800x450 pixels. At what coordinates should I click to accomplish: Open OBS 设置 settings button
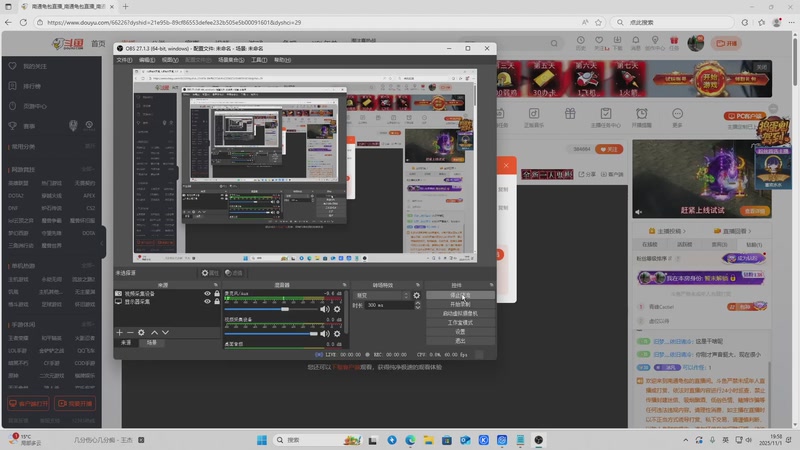(x=460, y=332)
